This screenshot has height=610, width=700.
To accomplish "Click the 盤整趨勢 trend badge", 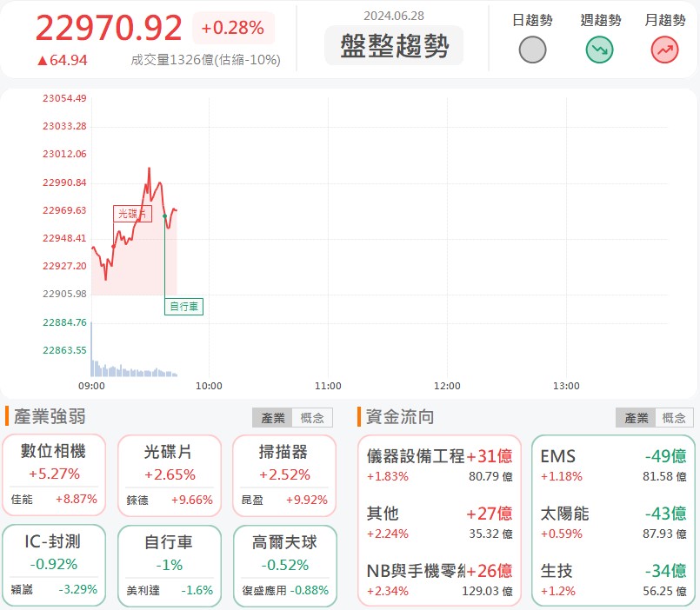I will point(394,45).
